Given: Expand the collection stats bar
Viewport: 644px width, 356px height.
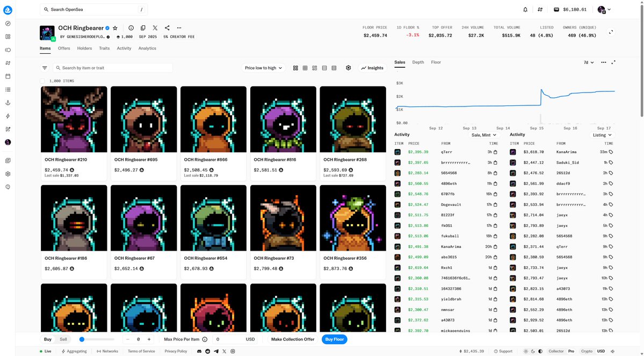Looking at the screenshot, I should (611, 32).
